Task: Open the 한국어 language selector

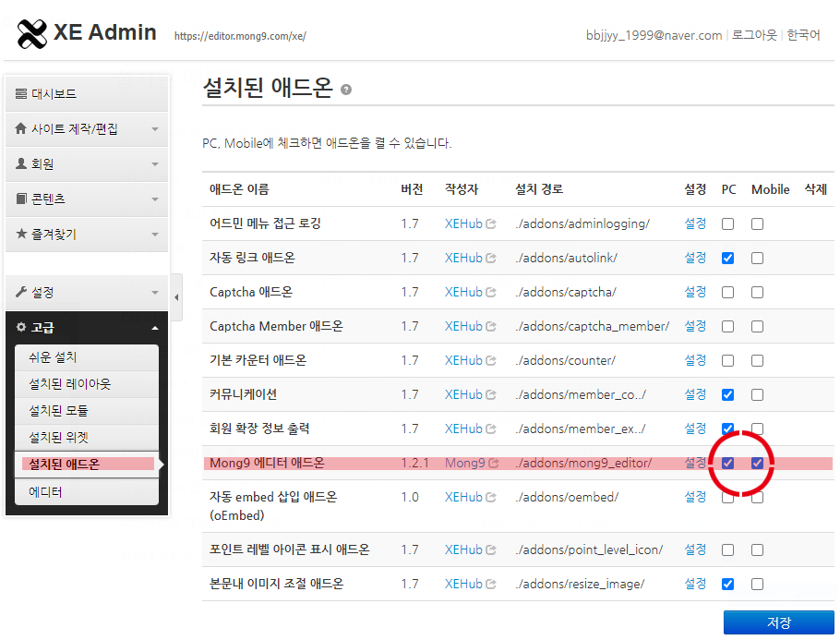Action: tap(803, 35)
